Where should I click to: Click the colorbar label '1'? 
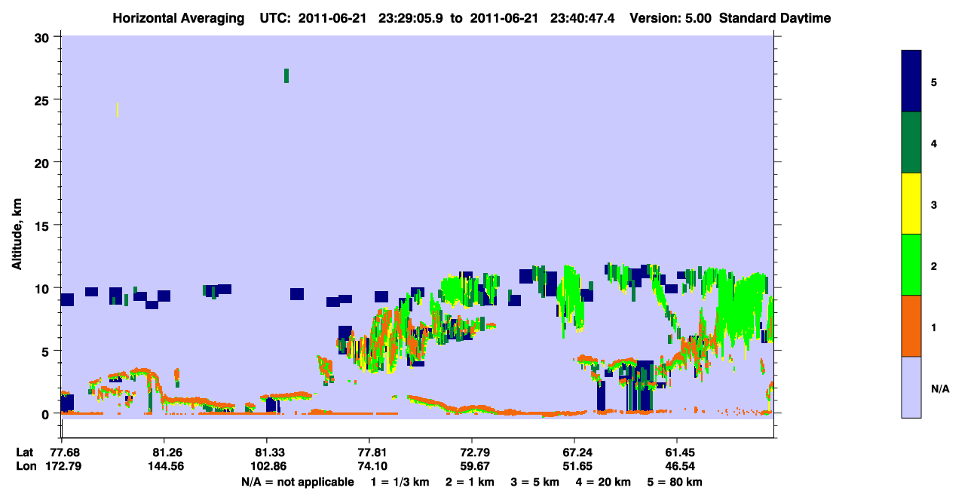(934, 326)
